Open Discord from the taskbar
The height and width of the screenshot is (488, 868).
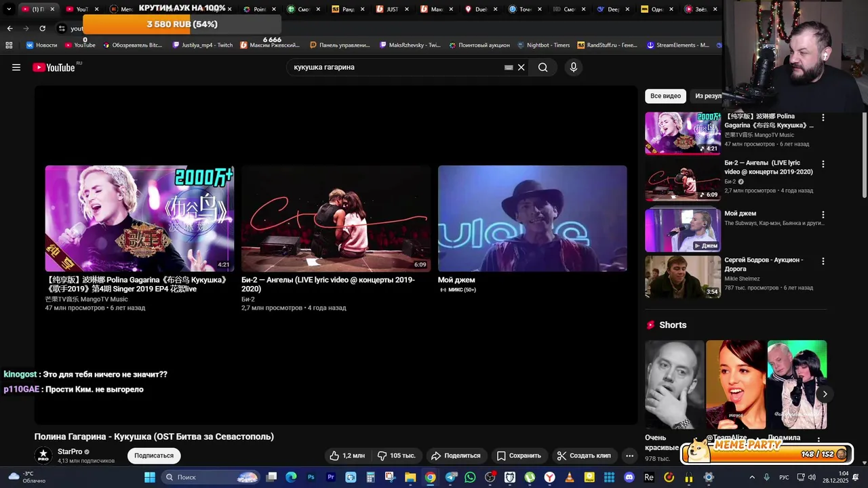(x=629, y=477)
